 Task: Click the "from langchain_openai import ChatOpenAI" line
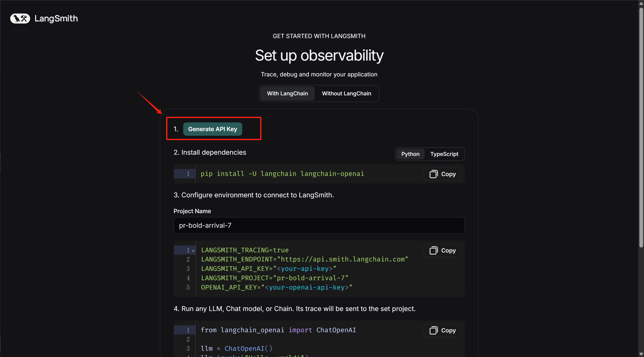(278, 330)
